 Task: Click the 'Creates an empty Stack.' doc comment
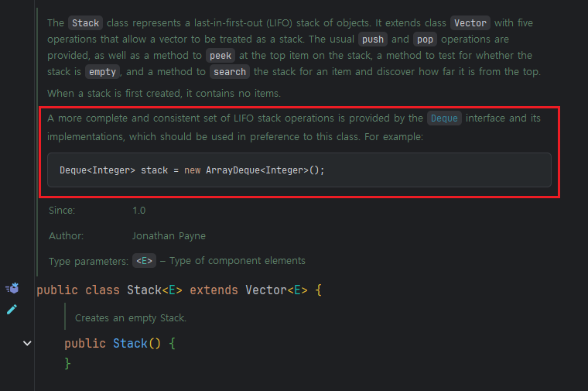[131, 317]
